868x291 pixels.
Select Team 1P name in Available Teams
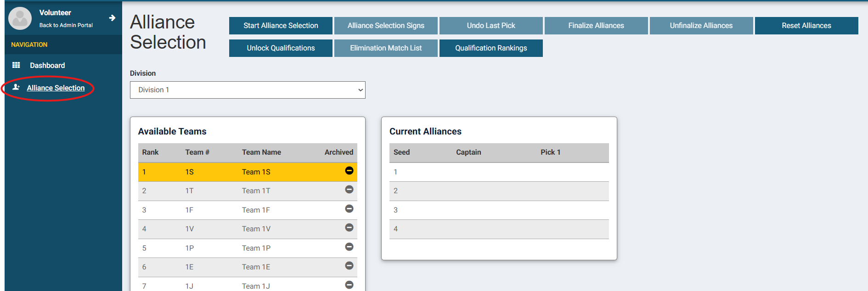click(256, 248)
